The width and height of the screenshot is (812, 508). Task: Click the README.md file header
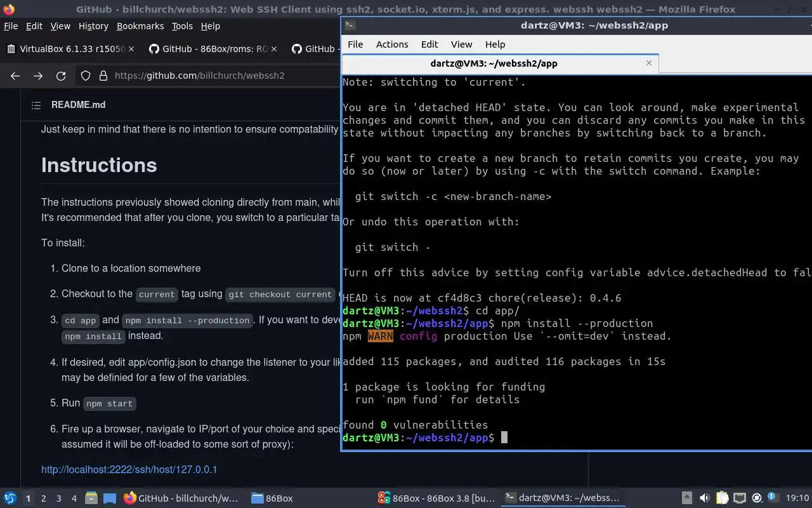point(78,105)
